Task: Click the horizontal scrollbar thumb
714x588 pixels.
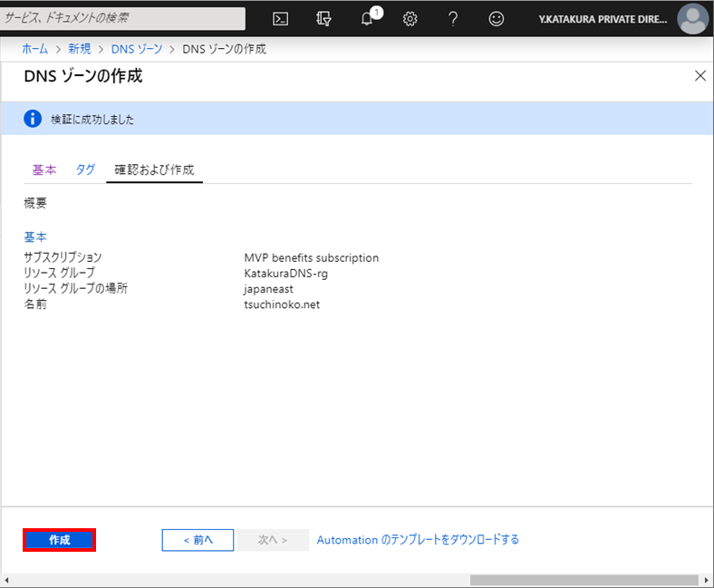Action: point(584,580)
